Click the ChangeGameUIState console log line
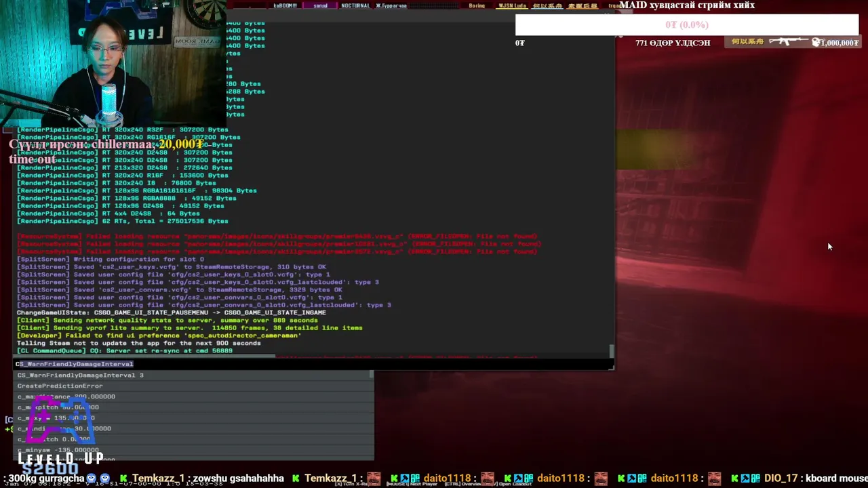This screenshot has width=868, height=488. pyautogui.click(x=171, y=312)
